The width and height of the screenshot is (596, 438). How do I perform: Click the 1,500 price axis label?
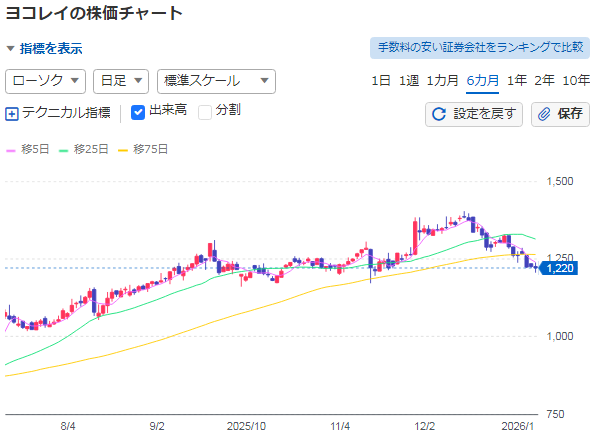coord(560,181)
